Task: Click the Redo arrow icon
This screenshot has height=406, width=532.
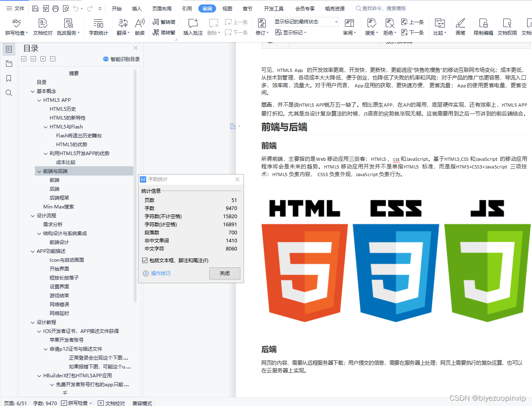Action: 90,8
